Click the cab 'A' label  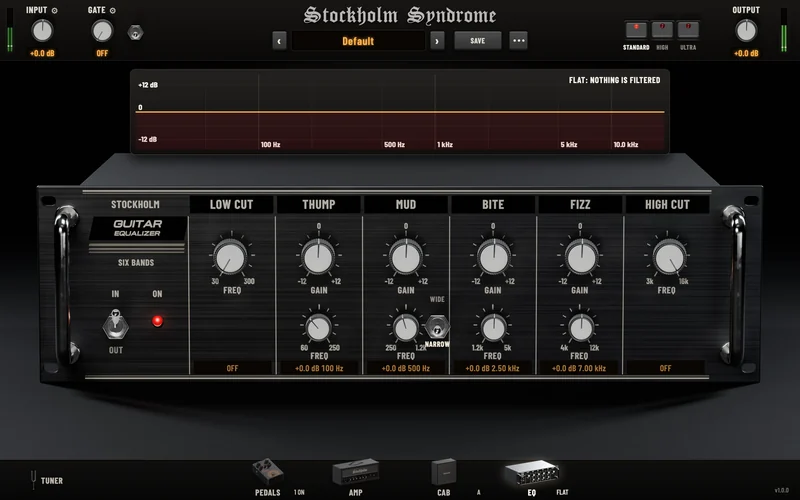click(479, 492)
